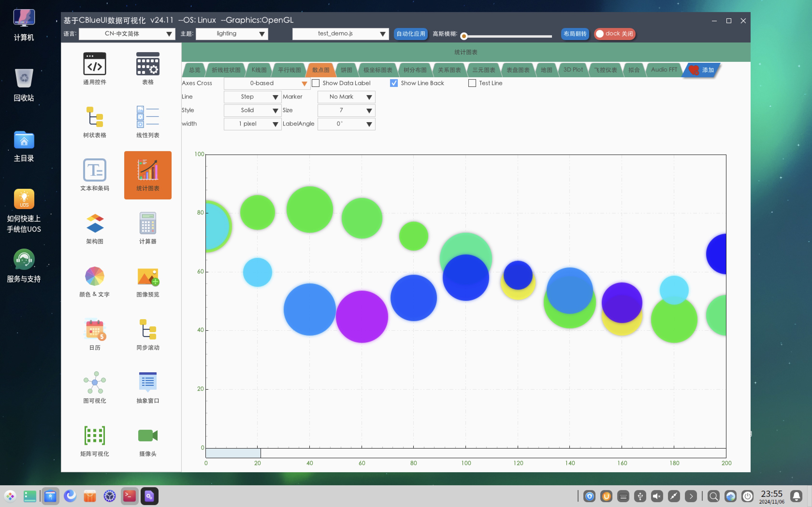Screen dimensions: 812x507
Task: Select the 表格 table icon
Action: click(148, 64)
